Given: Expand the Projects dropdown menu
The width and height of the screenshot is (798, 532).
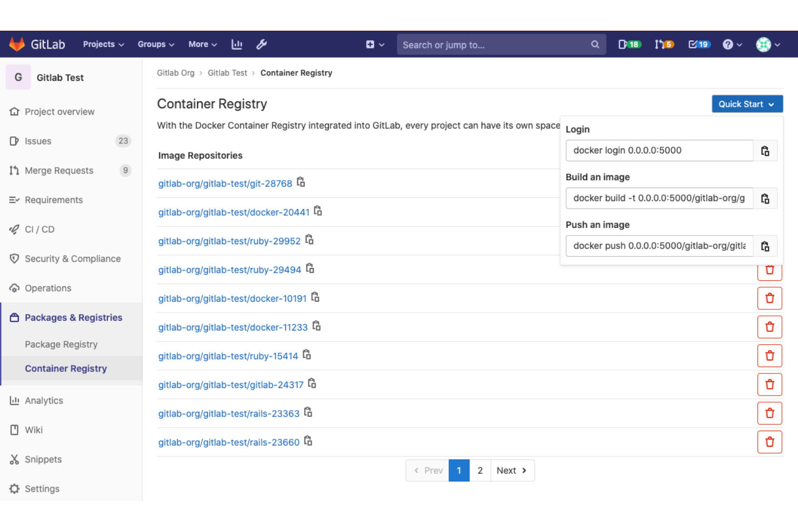Looking at the screenshot, I should [104, 44].
